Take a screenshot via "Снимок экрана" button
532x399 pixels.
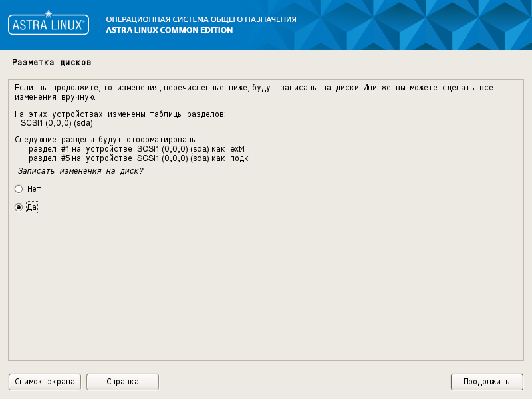click(x=45, y=382)
